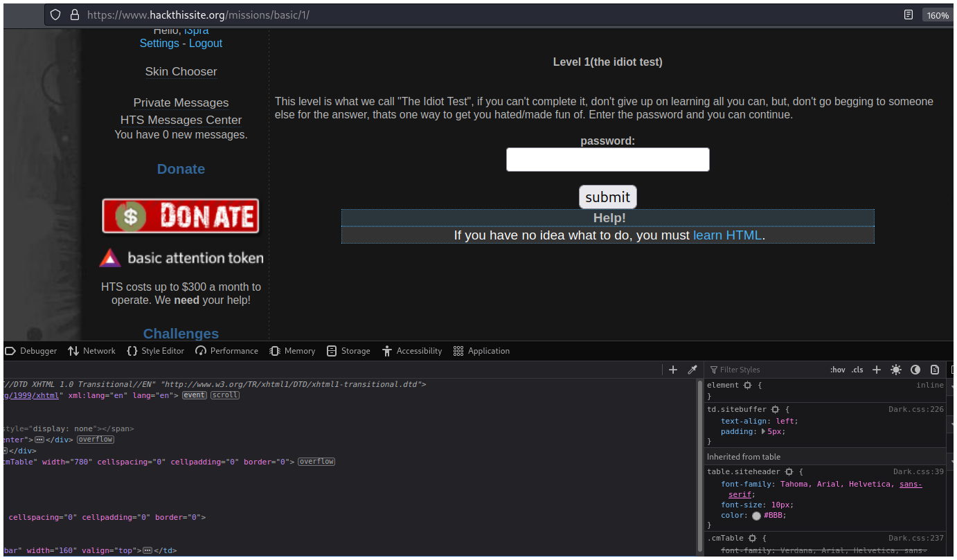957x560 pixels.
Task: Click the eyedropper color picker icon
Action: tap(692, 370)
